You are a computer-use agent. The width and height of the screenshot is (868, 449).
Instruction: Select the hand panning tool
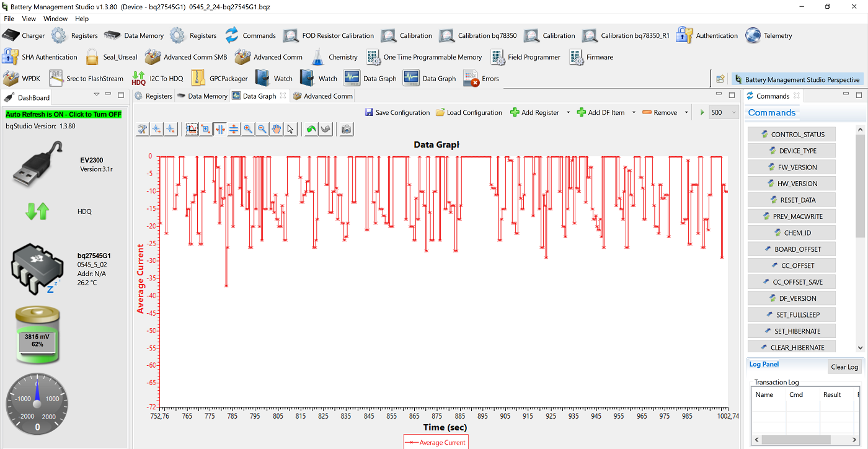click(276, 129)
